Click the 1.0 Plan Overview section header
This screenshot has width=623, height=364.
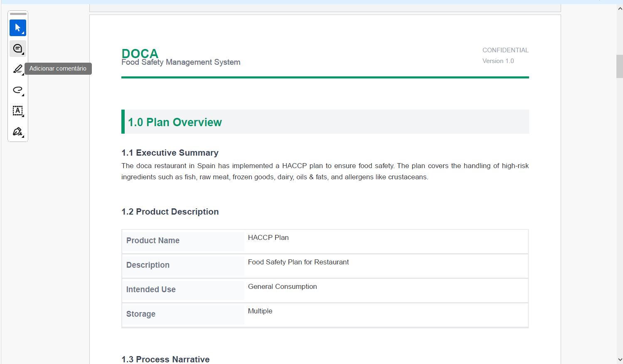point(175,122)
